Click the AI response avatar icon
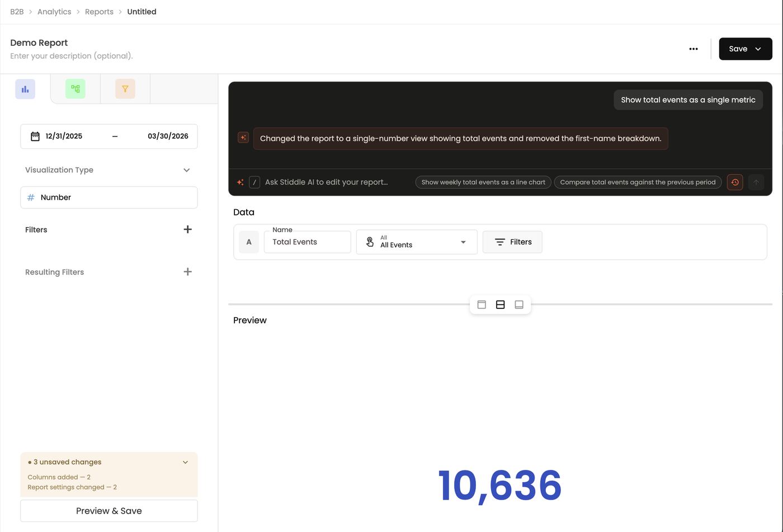Image resolution: width=783 pixels, height=532 pixels. click(x=243, y=138)
